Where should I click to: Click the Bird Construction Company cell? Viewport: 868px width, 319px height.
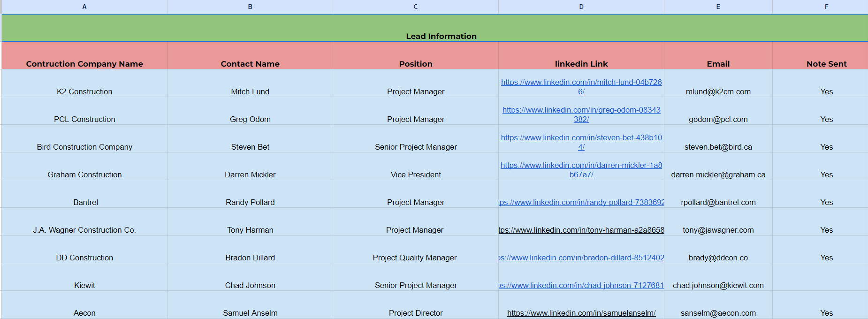[x=84, y=147]
